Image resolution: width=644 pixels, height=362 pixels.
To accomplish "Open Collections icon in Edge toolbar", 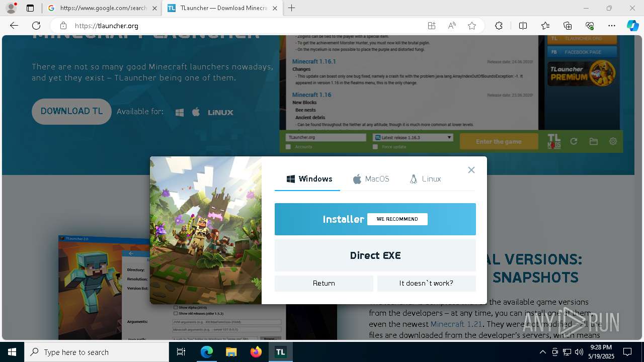I will [568, 26].
